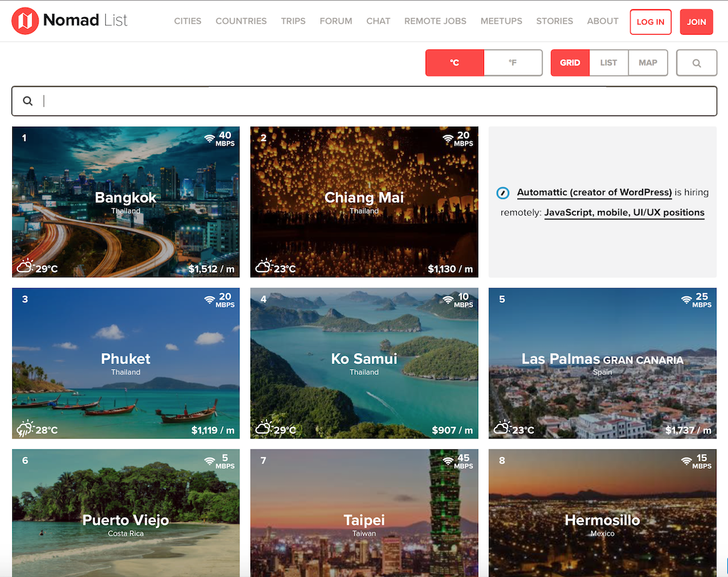Click the Ko Samui wifi speed icon
Screen dimensions: 728x577
(x=448, y=299)
